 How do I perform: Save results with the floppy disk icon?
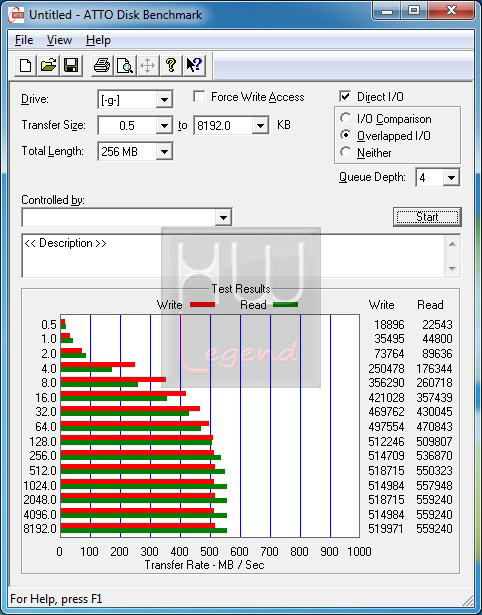[71, 65]
